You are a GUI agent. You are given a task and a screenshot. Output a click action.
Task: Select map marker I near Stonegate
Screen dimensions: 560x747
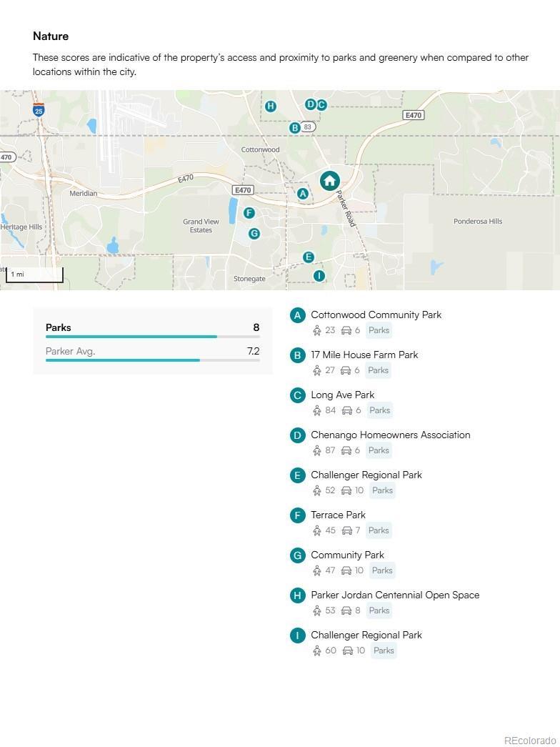pos(319,276)
